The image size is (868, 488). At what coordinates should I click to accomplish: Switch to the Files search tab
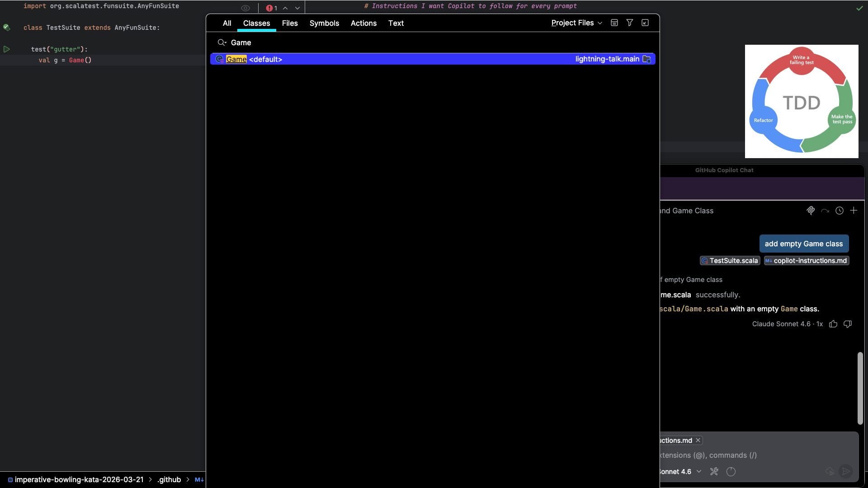point(290,23)
